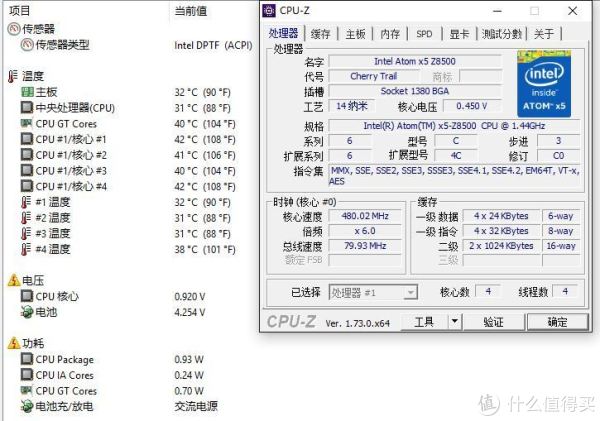Click the 确定 OK button
Viewport: 600px width, 421px height.
[x=557, y=321]
